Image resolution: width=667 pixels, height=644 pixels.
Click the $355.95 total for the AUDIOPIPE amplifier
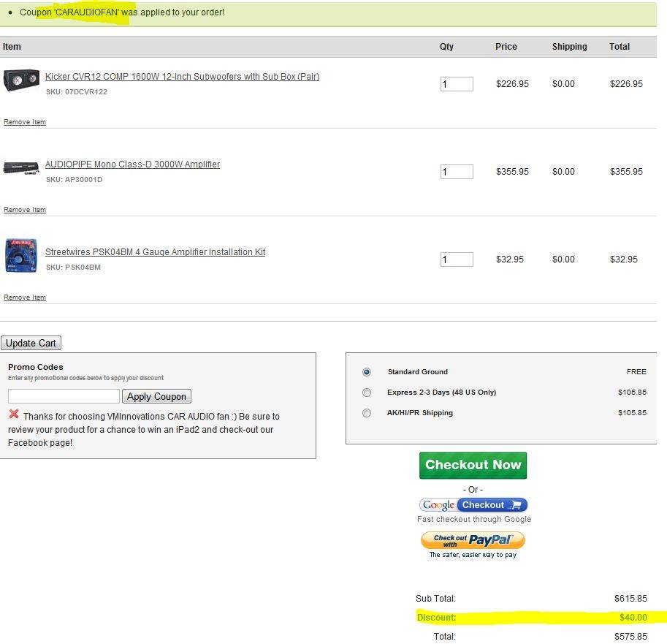pos(626,172)
